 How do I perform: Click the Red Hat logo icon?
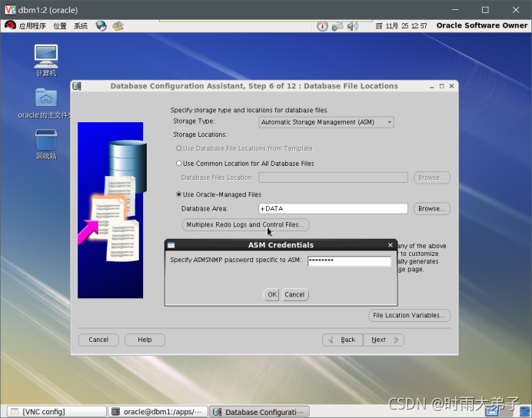[10, 25]
